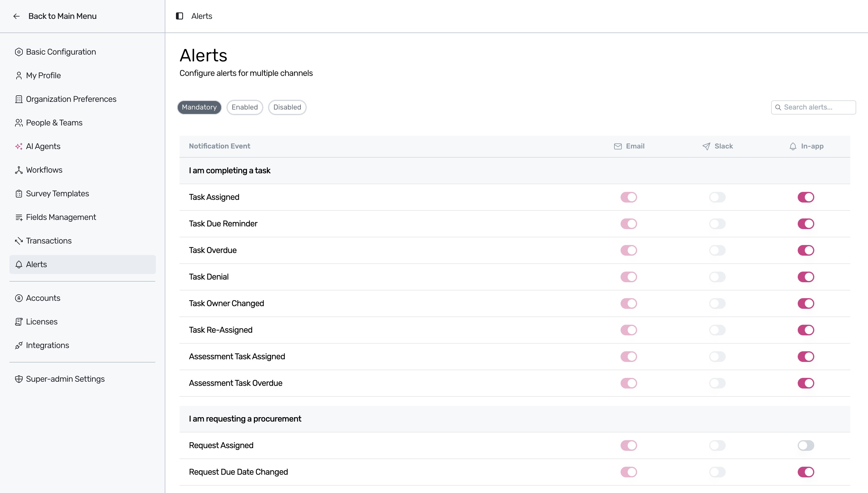Toggle Email alert for Request Assigned
This screenshot has height=493, width=868.
pyautogui.click(x=629, y=445)
